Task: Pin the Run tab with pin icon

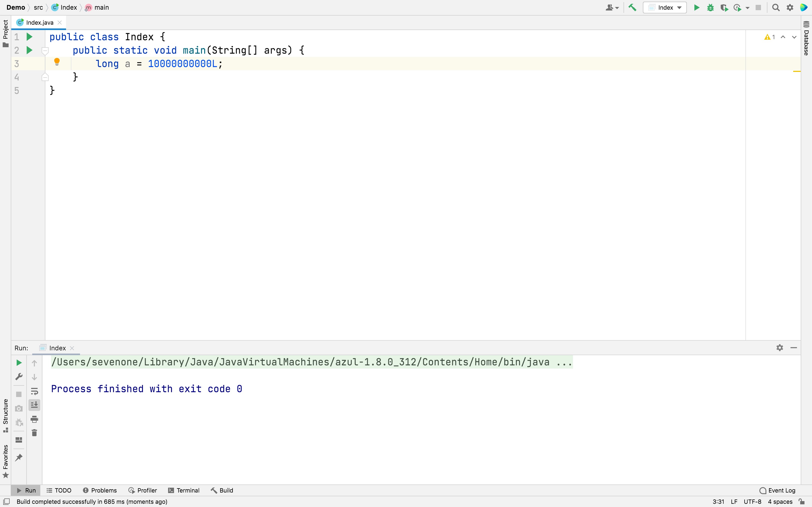Action: [19, 457]
